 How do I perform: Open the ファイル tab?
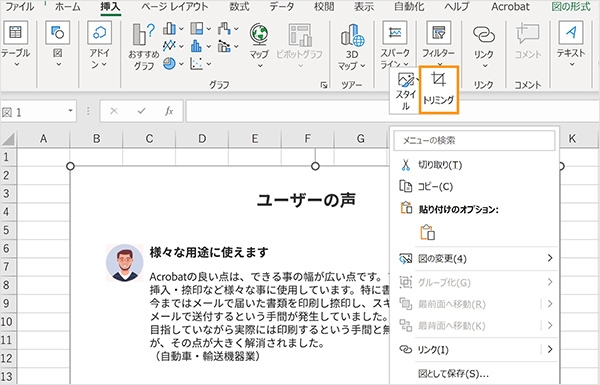coord(20,7)
